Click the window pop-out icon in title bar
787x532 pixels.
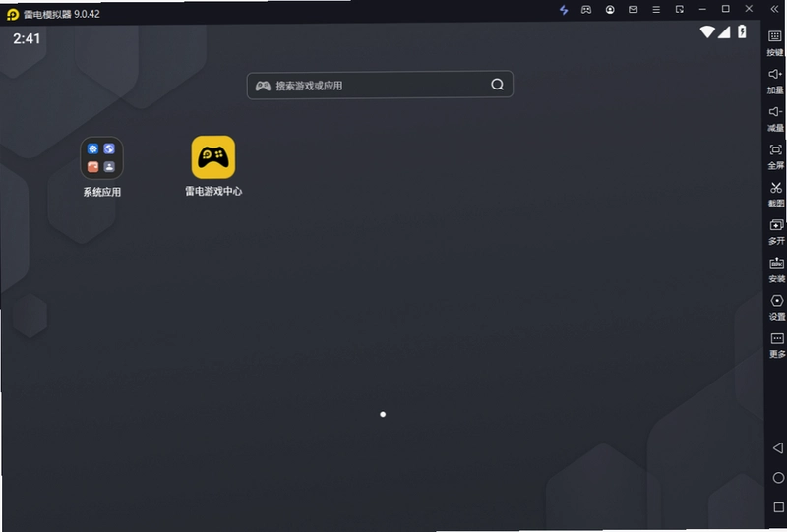pos(679,10)
